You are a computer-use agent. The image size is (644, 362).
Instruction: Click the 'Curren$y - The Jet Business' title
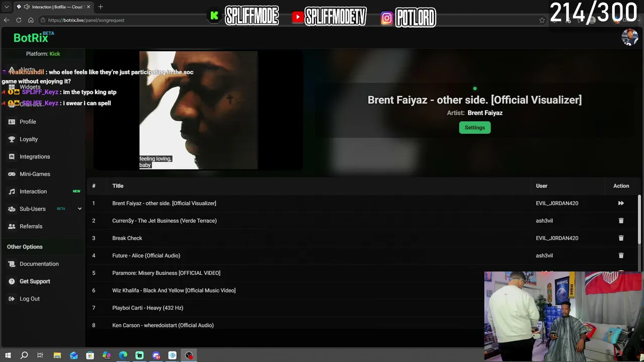(165, 221)
